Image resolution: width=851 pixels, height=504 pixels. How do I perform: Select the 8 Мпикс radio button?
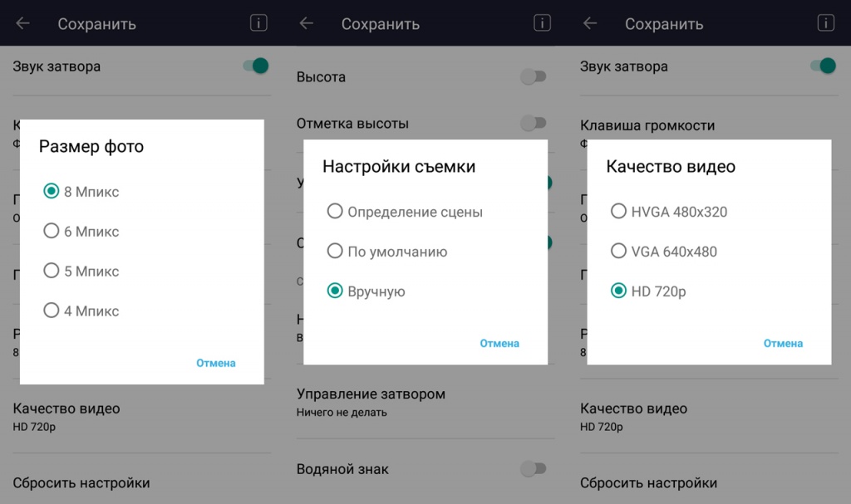point(52,192)
